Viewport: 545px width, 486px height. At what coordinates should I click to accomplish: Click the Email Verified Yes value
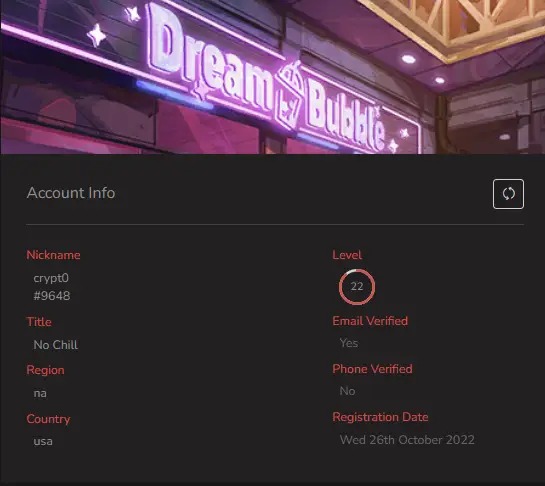coord(349,343)
